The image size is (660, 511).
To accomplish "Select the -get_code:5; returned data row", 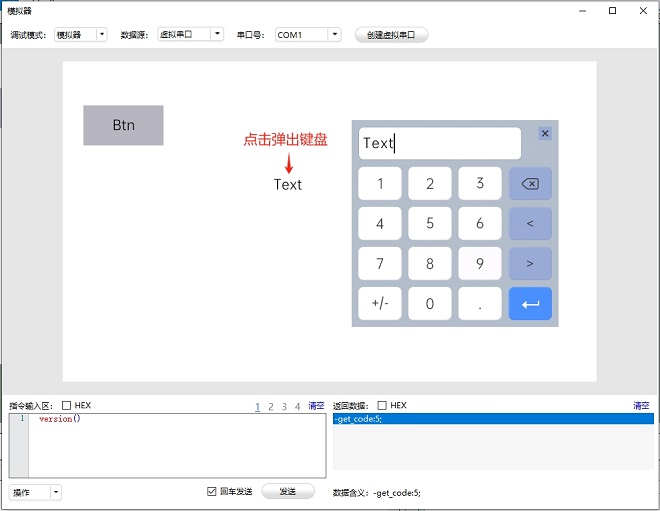I will pyautogui.click(x=493, y=419).
